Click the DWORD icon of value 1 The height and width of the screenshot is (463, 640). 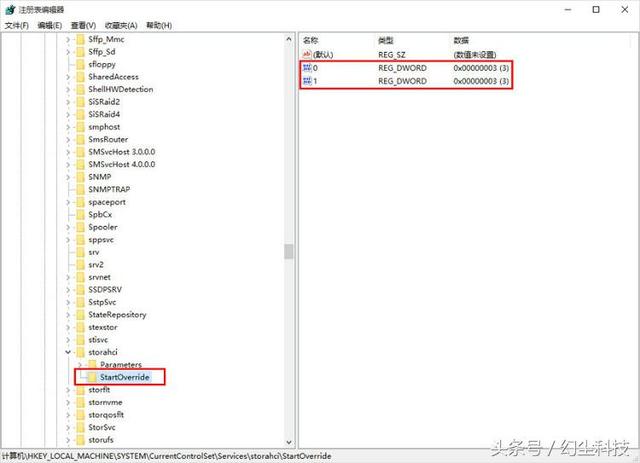[307, 81]
